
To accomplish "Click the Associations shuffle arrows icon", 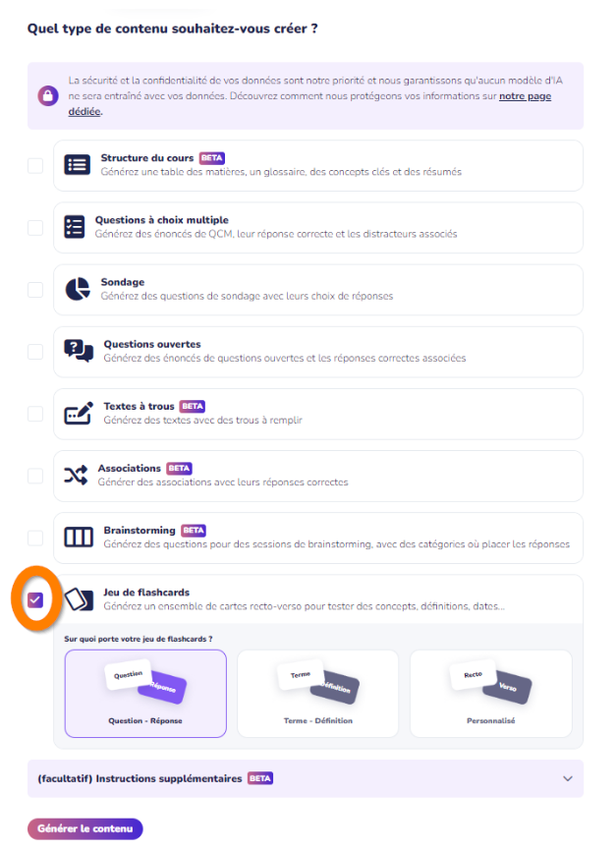I will [76, 475].
